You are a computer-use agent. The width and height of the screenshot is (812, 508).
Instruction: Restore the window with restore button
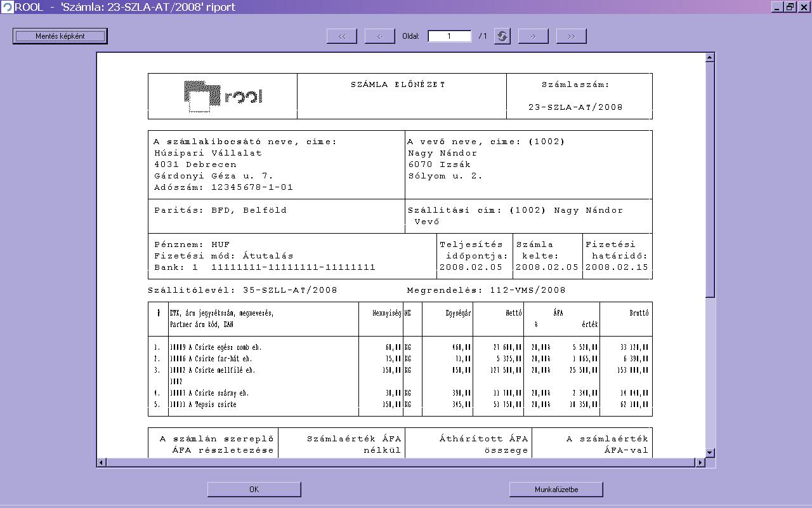(790, 7)
